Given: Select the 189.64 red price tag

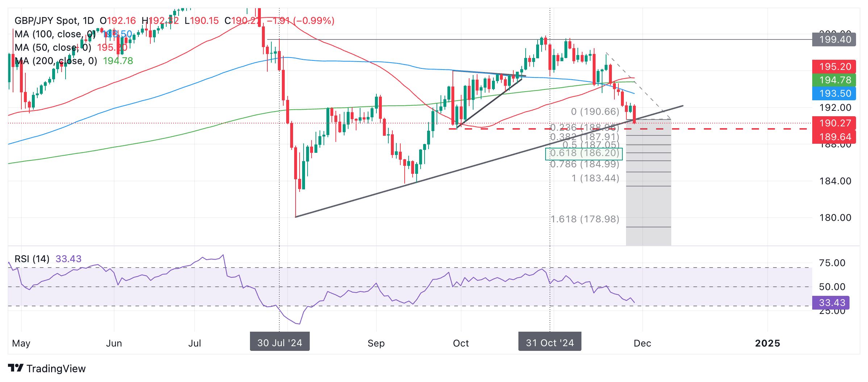Looking at the screenshot, I should [834, 137].
